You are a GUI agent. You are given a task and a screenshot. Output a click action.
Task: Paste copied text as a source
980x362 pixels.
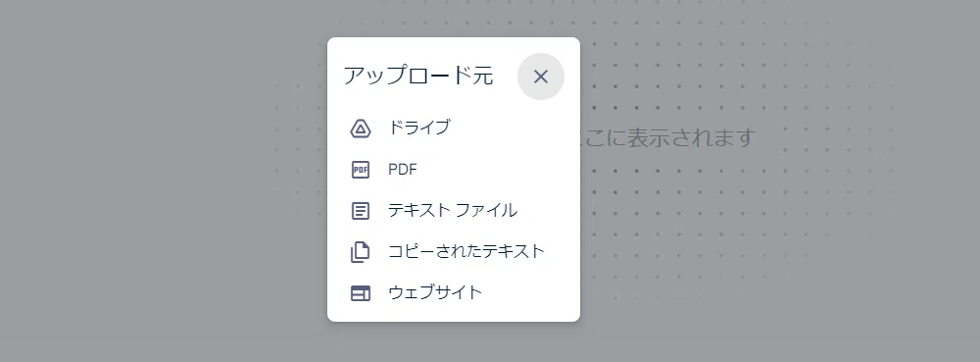454,252
